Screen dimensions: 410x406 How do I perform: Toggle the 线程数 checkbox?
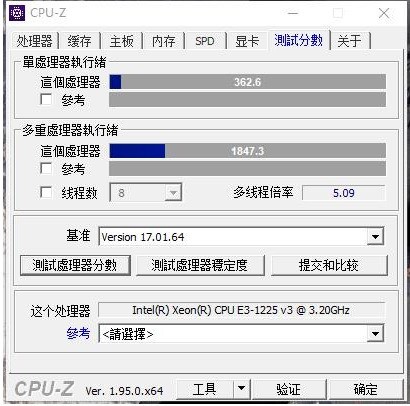pos(46,193)
